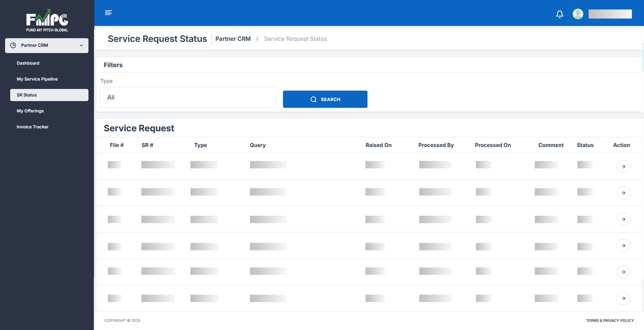Viewport: 644px width, 330px height.
Task: Go to Dashboard in sidebar
Action: [x=28, y=63]
